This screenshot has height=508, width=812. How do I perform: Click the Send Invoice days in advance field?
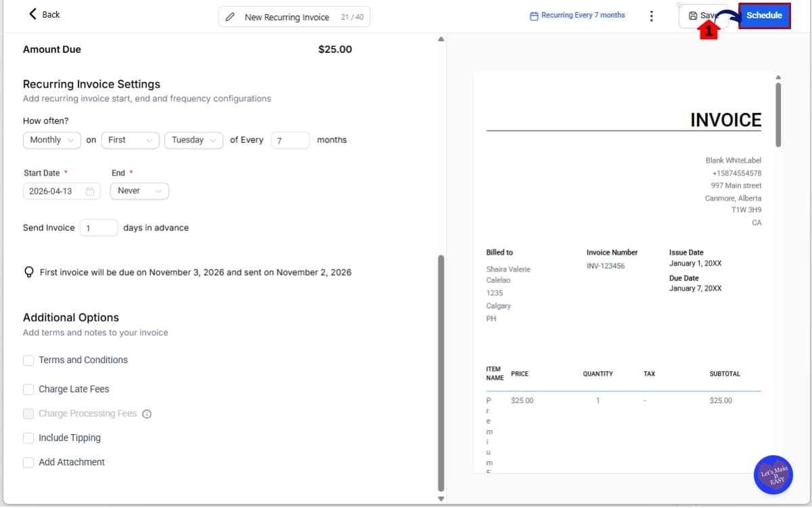tap(99, 228)
